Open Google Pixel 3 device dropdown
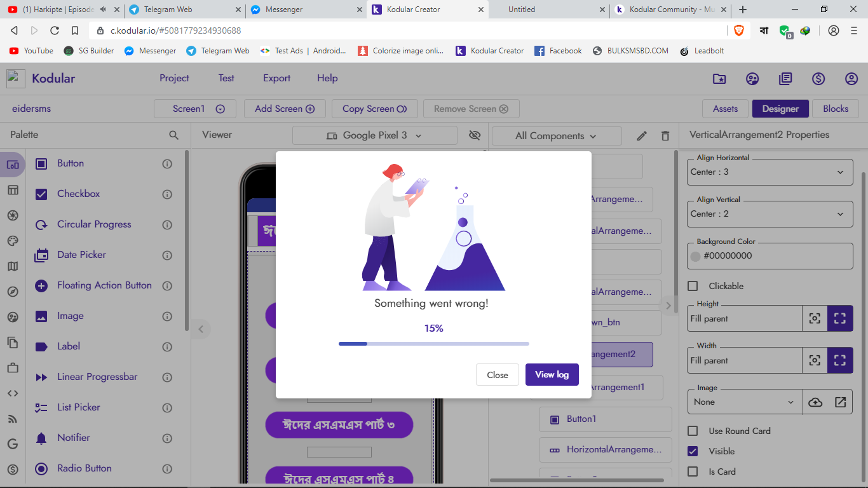Image resolution: width=868 pixels, height=488 pixels. (375, 135)
